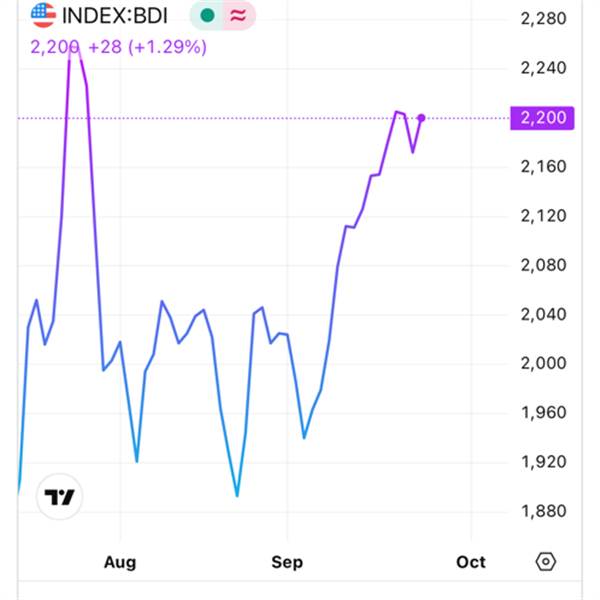Click the 2,000 price scale label
The height and width of the screenshot is (600, 600).
point(543,363)
